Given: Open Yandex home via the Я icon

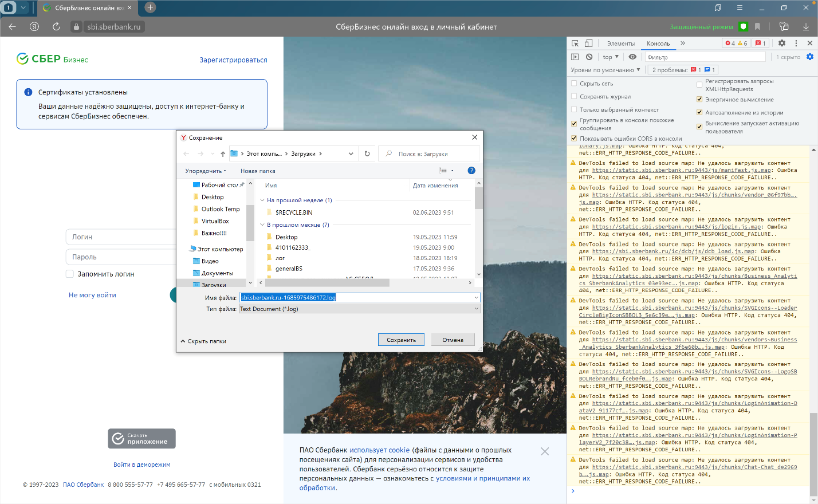Looking at the screenshot, I should click(x=34, y=26).
